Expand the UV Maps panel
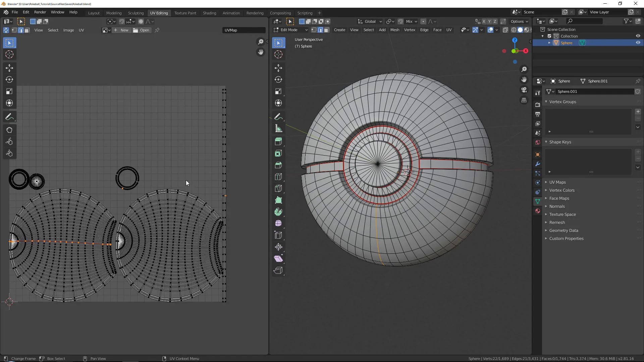This screenshot has height=362, width=644. [557, 182]
